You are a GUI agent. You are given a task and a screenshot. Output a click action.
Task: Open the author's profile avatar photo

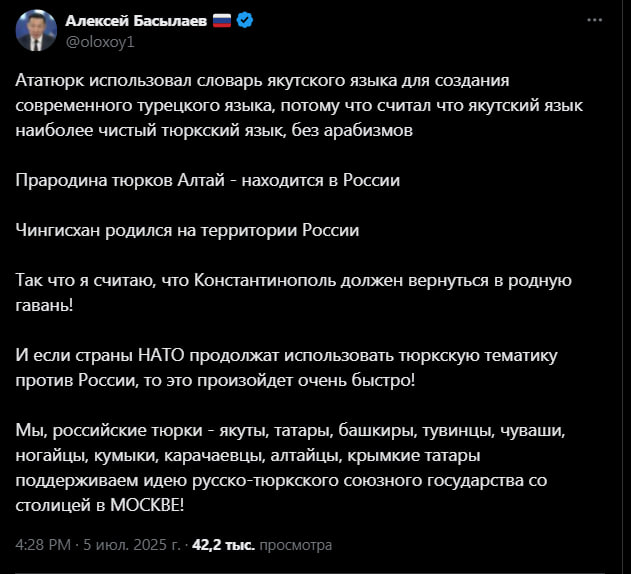[36, 31]
